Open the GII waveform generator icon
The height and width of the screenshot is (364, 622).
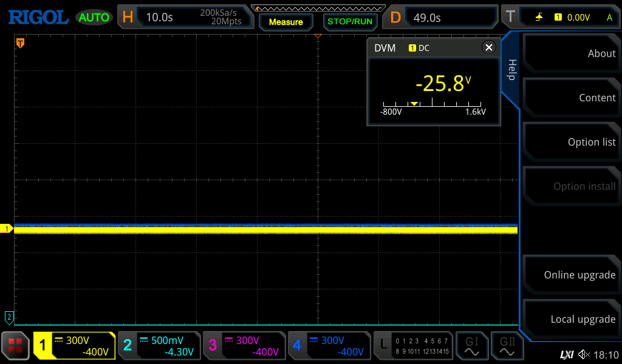[507, 346]
